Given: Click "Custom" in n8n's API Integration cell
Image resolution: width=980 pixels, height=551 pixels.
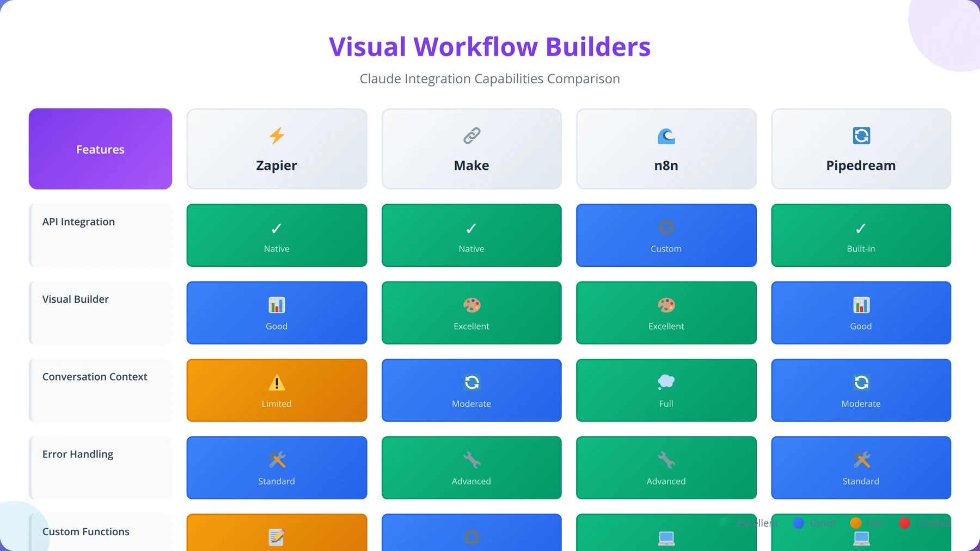Looking at the screenshot, I should (x=666, y=249).
